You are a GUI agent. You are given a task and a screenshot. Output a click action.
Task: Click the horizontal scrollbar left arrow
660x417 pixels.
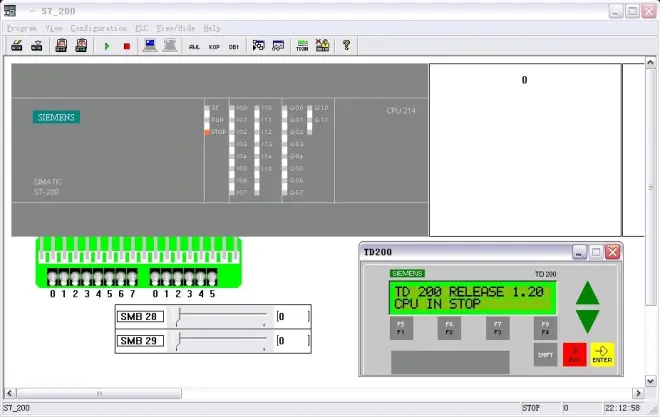coord(10,393)
